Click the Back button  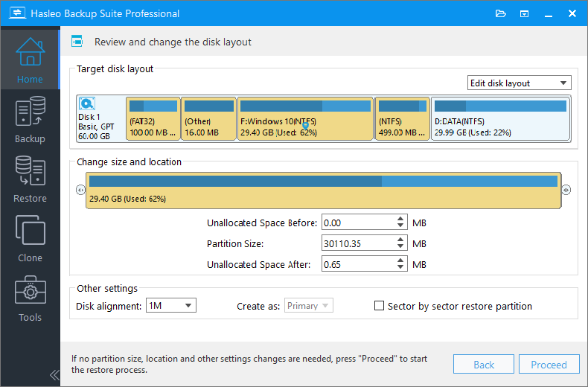click(483, 364)
